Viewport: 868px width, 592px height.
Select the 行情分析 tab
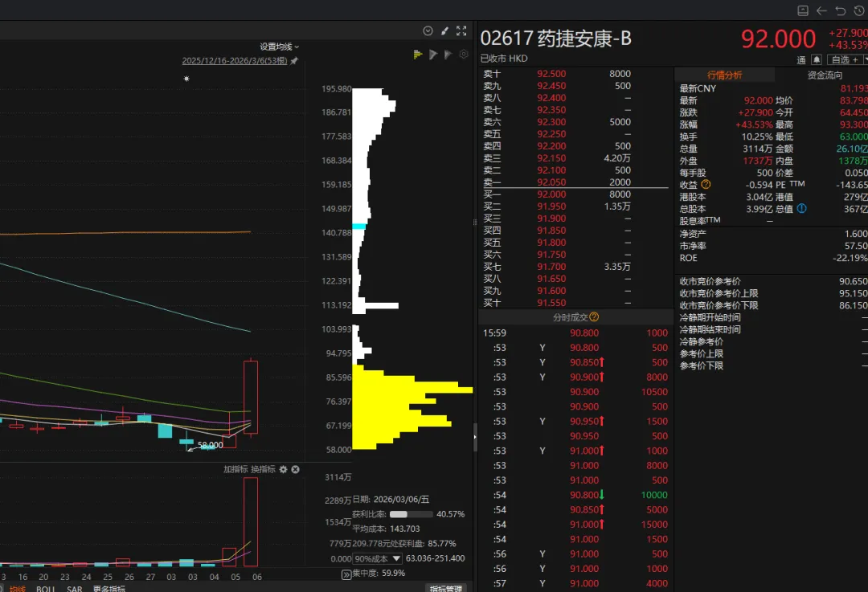pyautogui.click(x=724, y=75)
